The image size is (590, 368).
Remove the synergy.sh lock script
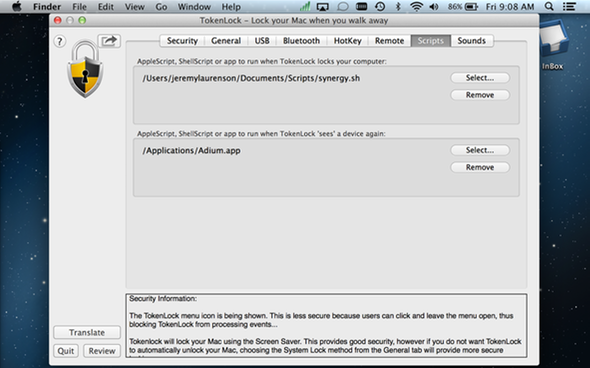(x=480, y=95)
